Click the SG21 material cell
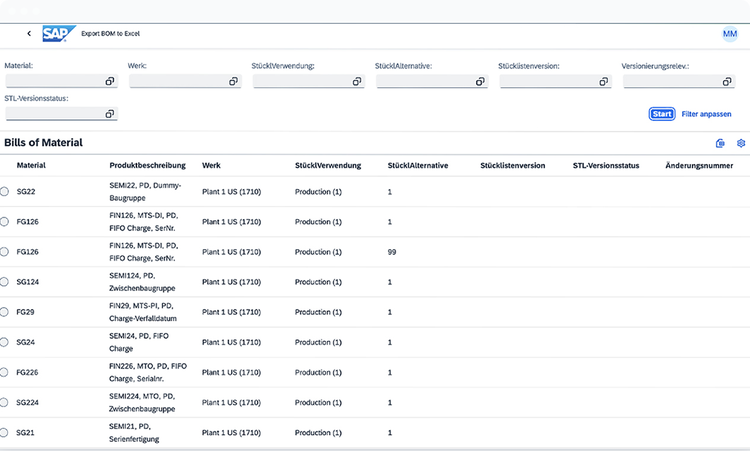This screenshot has height=451, width=750. pos(25,432)
